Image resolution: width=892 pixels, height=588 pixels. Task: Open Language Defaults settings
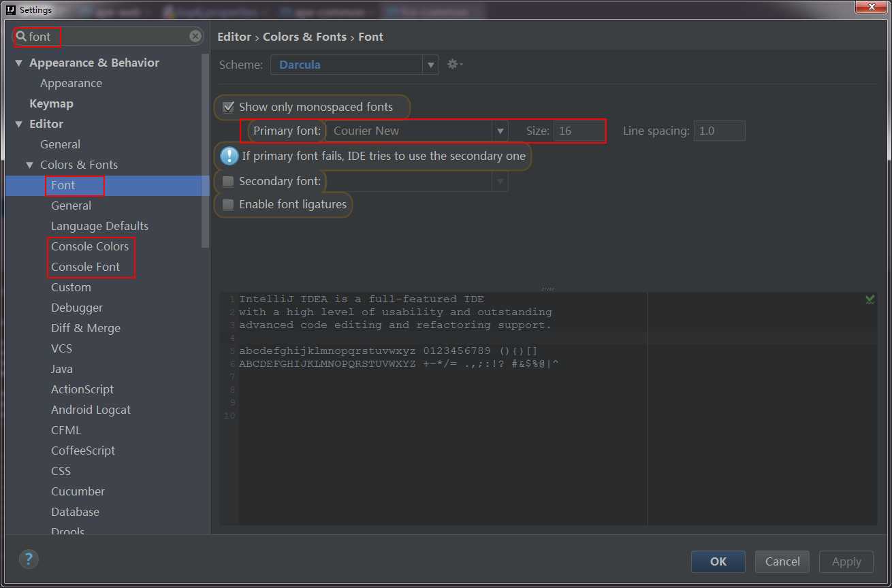point(99,226)
